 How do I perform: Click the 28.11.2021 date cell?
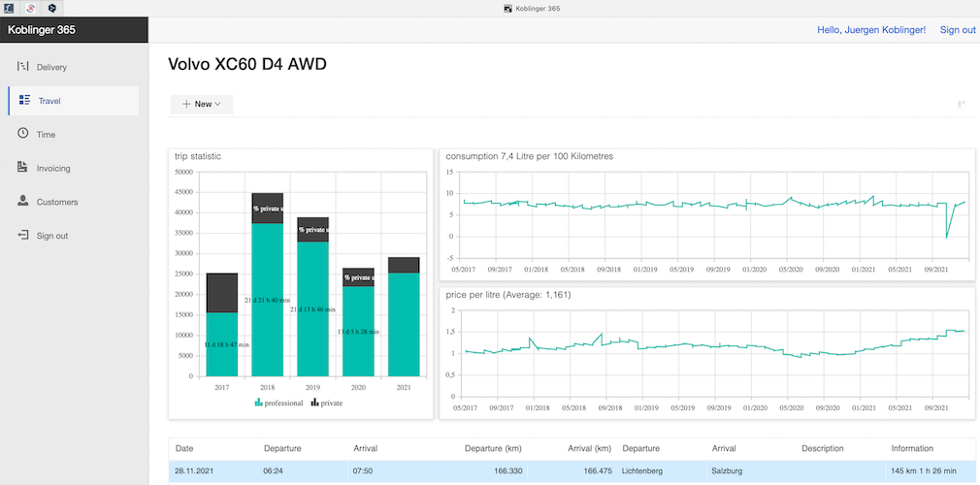[x=194, y=470]
